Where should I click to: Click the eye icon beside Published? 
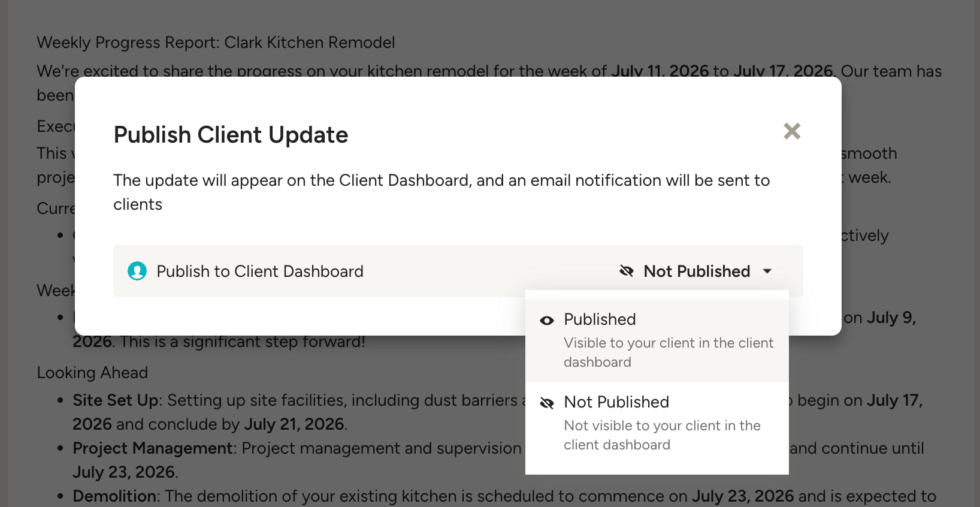tap(547, 321)
